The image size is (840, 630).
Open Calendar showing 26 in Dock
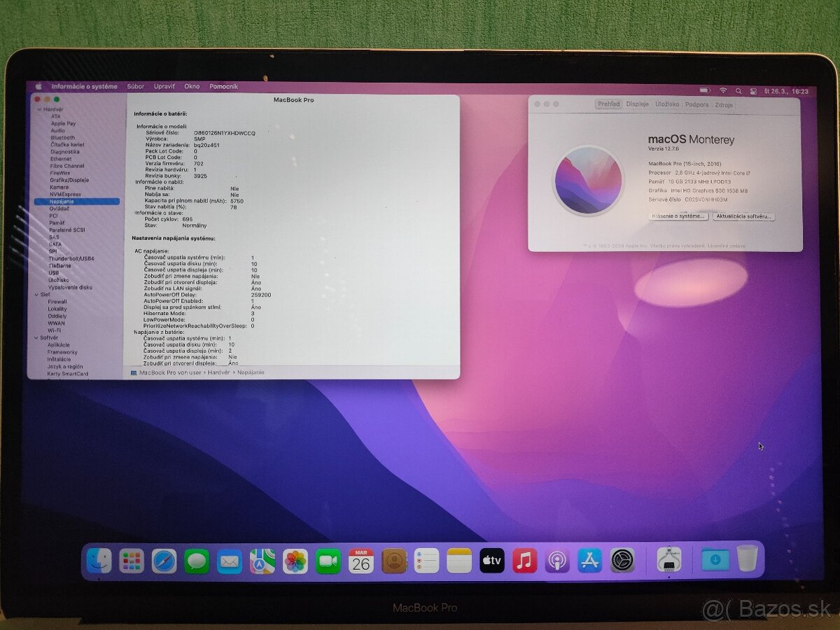tap(361, 561)
